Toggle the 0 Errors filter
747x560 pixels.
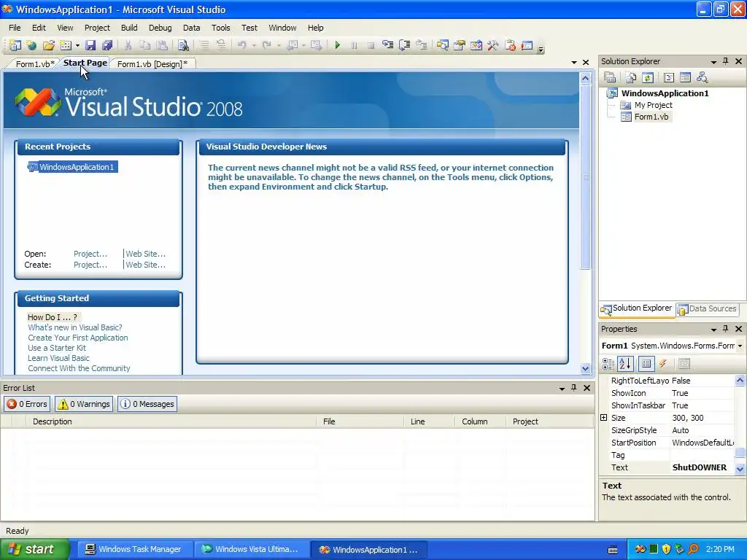click(27, 404)
